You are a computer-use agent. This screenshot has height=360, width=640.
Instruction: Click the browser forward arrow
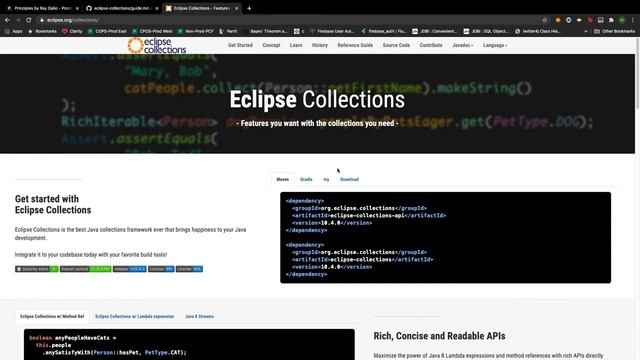tap(18, 20)
